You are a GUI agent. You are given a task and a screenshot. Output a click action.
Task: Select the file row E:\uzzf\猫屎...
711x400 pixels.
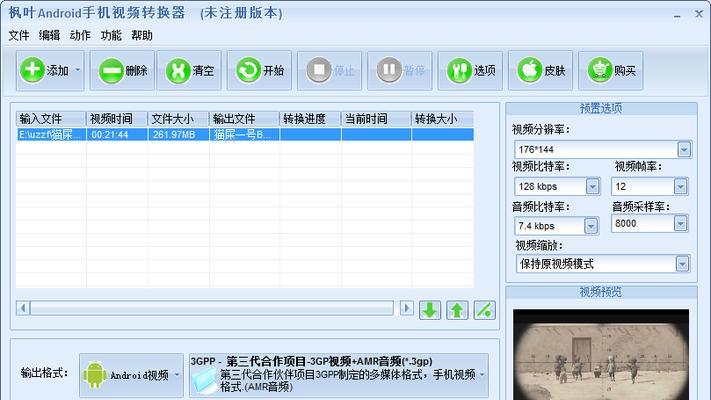245,135
